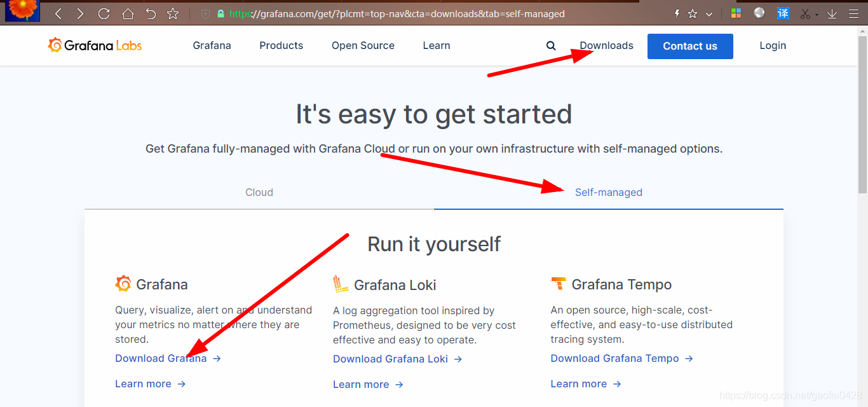Click the Contact us button
The width and height of the screenshot is (868, 407).
(690, 46)
